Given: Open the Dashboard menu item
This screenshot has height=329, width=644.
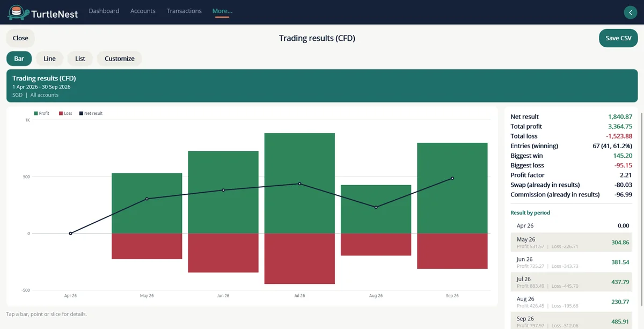Looking at the screenshot, I should (104, 11).
